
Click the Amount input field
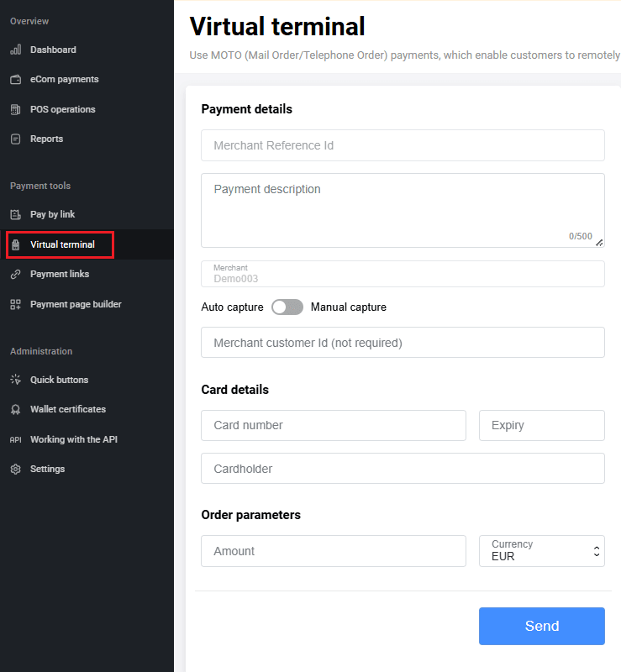tap(333, 551)
